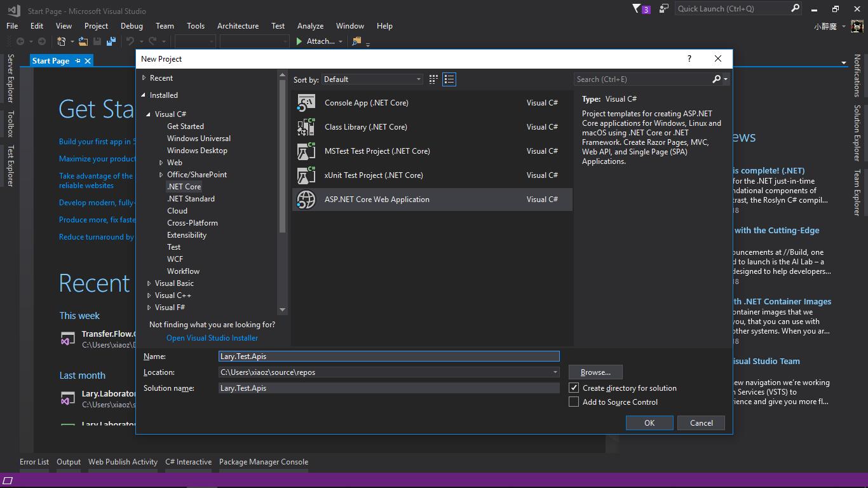
Task: Select Windows Desktop in template tree
Action: point(197,151)
